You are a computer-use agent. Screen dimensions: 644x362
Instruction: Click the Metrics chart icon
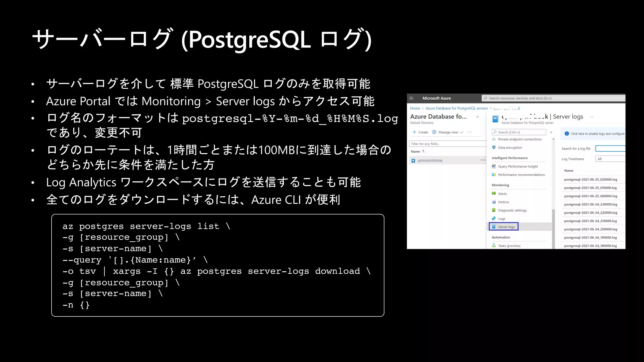coord(494,202)
